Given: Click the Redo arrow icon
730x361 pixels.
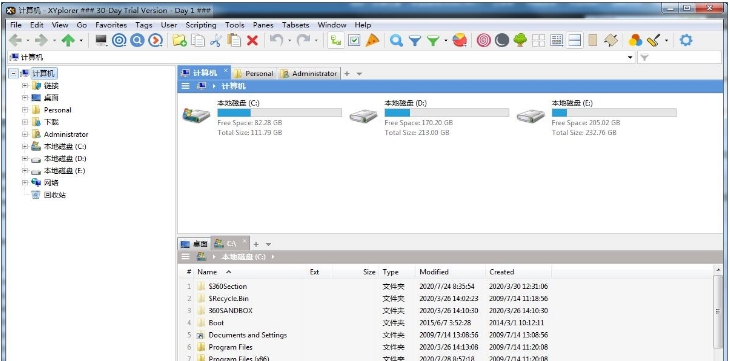Looking at the screenshot, I should click(x=304, y=41).
